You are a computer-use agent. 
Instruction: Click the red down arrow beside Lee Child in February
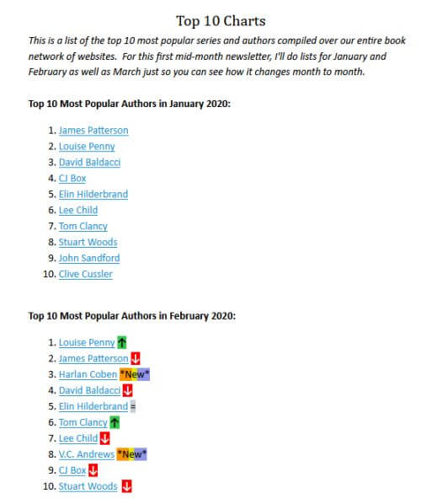coord(104,438)
